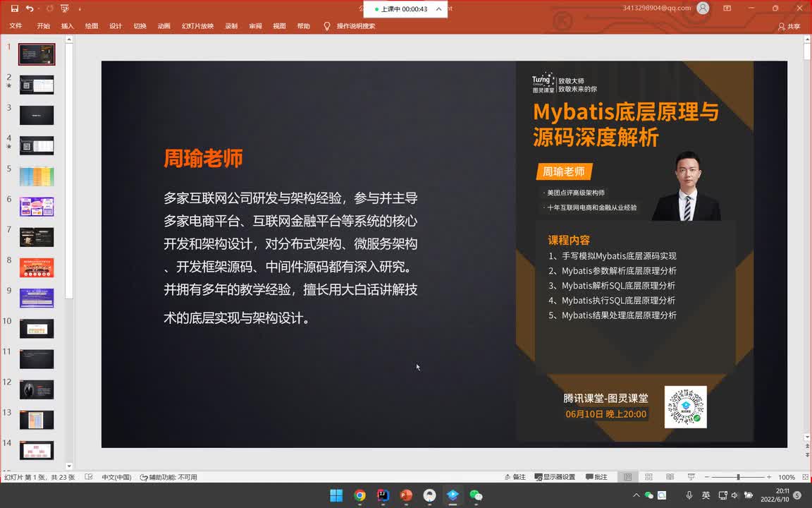Undo the last action

[x=30, y=8]
